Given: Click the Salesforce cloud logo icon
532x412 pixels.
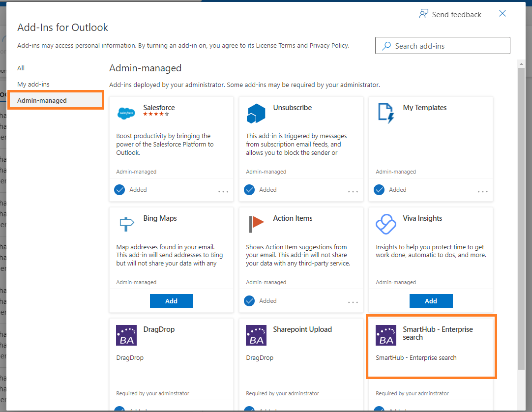Looking at the screenshot, I should [x=126, y=113].
